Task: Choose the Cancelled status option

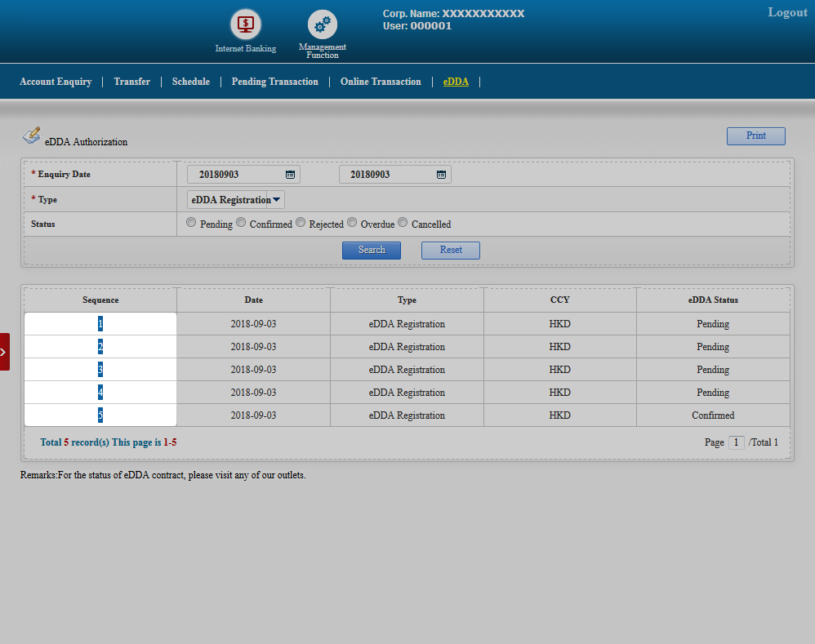Action: (403, 223)
